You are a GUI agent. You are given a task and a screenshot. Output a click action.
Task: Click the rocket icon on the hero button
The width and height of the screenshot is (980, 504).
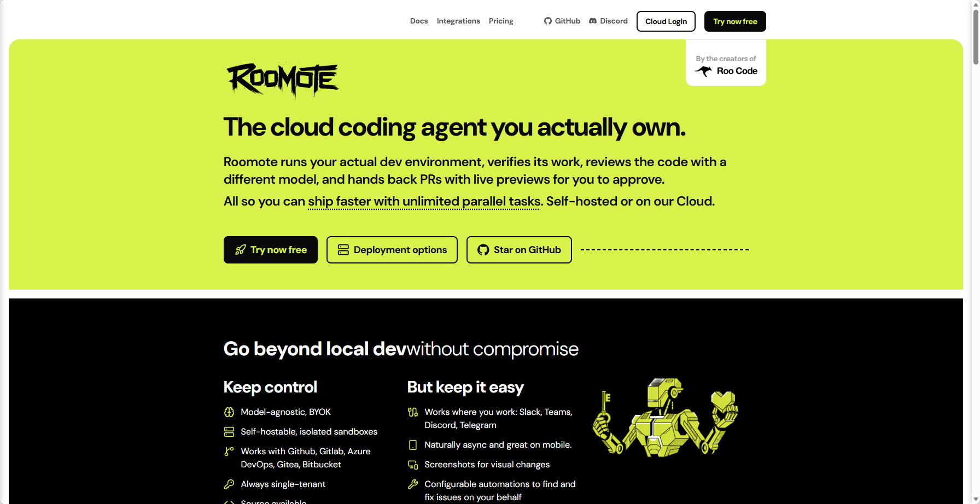[241, 250]
